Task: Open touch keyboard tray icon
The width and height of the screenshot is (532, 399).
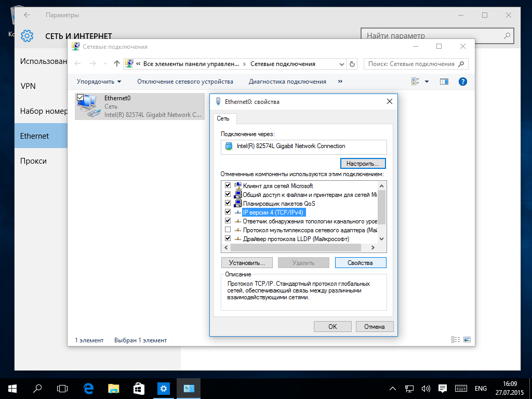Action: point(461,389)
